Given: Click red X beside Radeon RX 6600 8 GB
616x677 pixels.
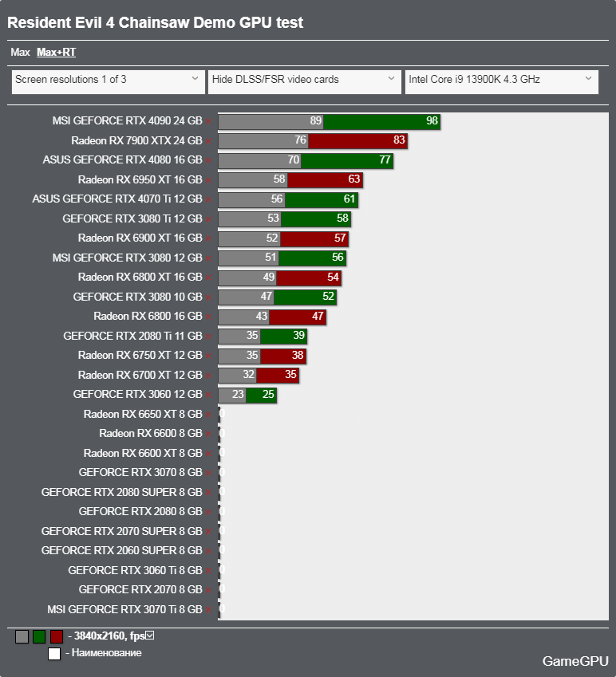Looking at the screenshot, I should [208, 434].
